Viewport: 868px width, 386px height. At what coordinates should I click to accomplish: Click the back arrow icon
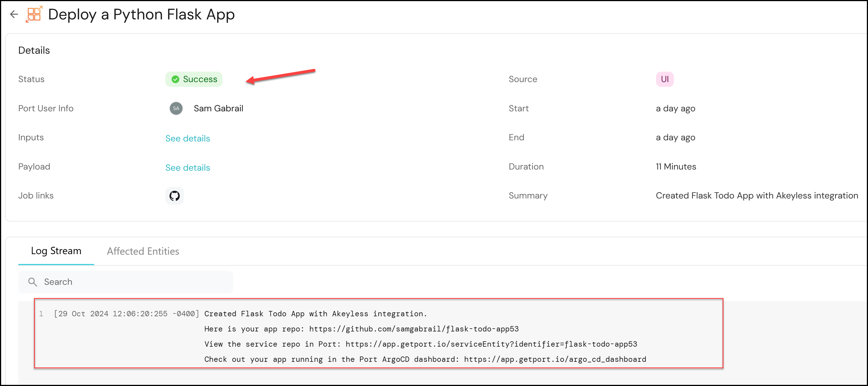coord(14,14)
